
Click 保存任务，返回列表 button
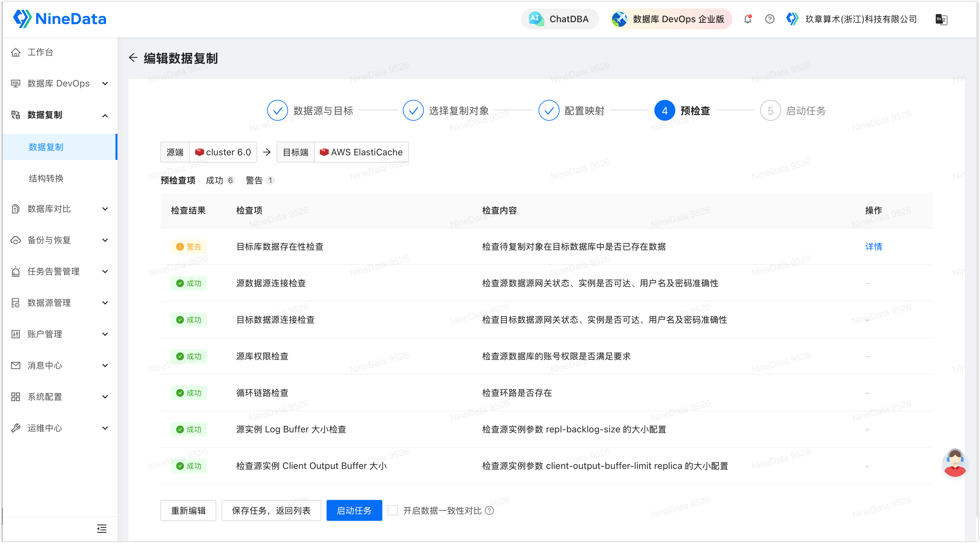[271, 510]
